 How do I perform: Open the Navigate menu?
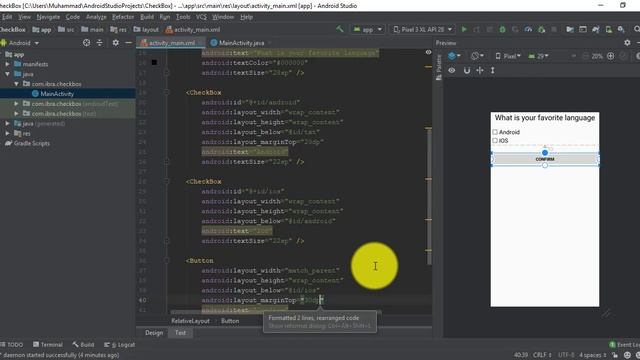pos(48,17)
